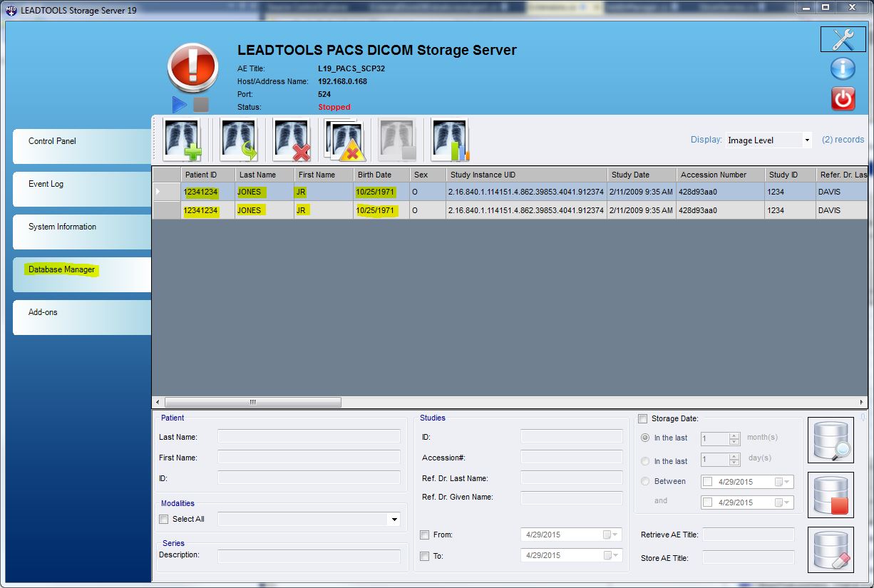Select the Add DICOM image icon

(x=182, y=138)
